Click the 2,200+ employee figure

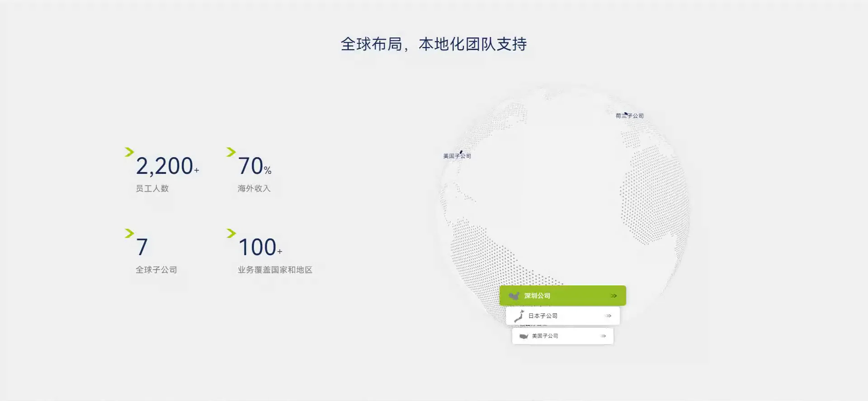coord(167,166)
